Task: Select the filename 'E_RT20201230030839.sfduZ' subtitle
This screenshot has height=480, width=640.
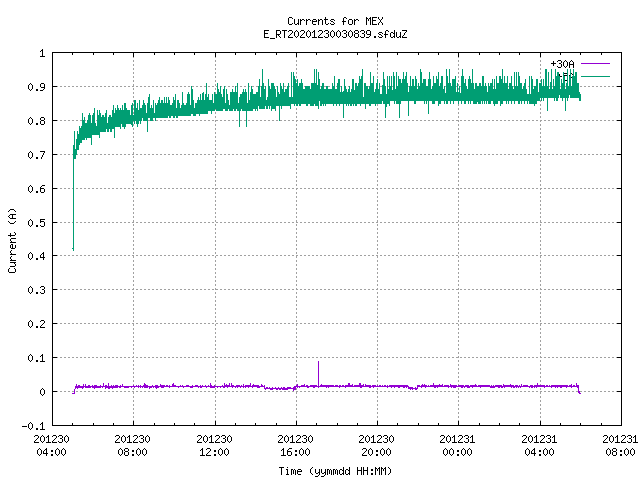Action: [335, 34]
